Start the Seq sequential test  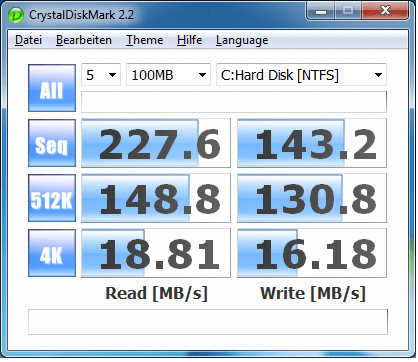point(52,143)
